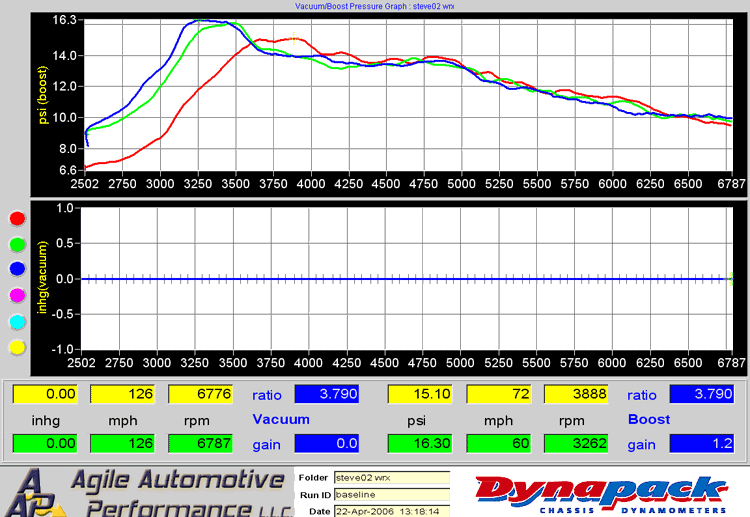Viewport: 750px width, 517px height.
Task: Select the magenta run color dot
Action: click(17, 296)
